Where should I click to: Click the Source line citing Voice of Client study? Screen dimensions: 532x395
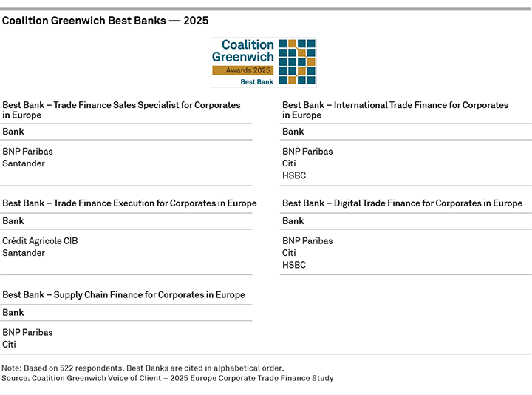tap(168, 378)
